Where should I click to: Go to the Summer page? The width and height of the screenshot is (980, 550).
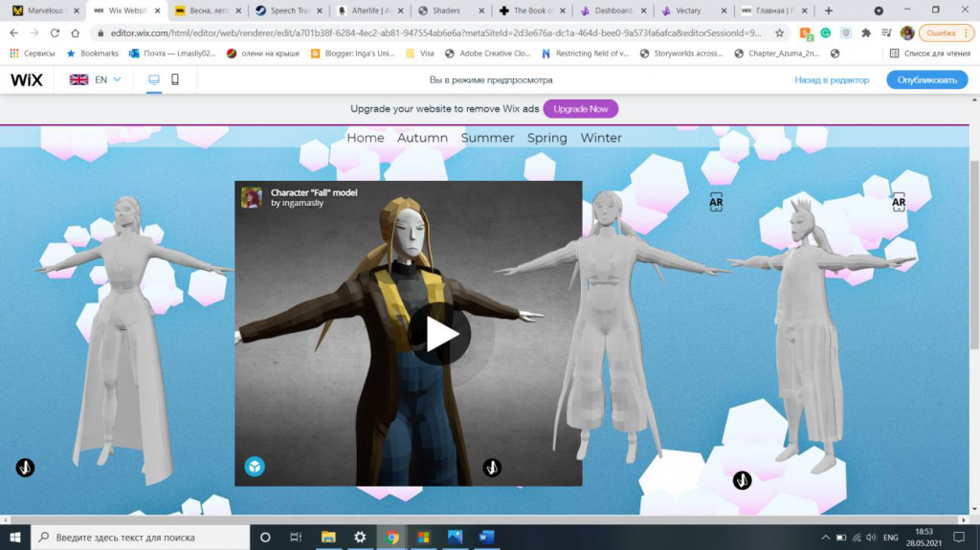487,138
